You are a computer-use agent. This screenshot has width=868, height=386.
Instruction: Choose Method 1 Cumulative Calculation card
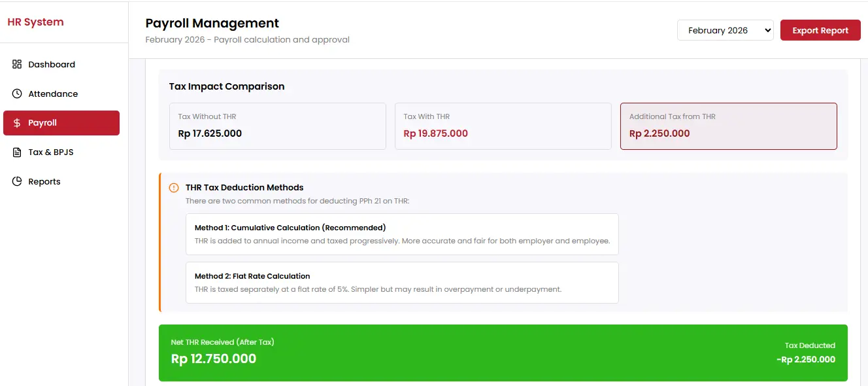point(402,234)
